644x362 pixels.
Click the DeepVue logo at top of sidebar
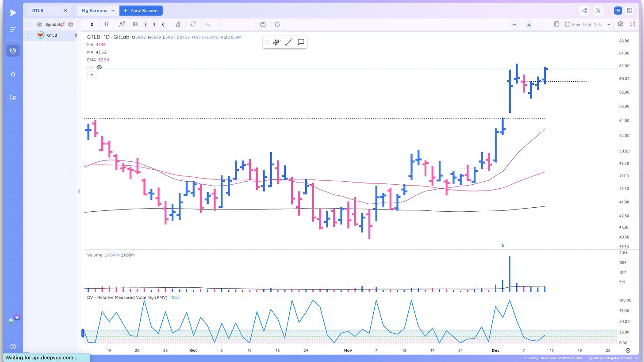(x=13, y=13)
